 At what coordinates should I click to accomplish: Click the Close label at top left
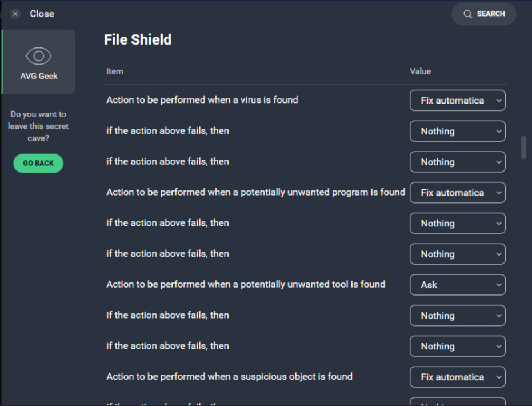point(42,13)
